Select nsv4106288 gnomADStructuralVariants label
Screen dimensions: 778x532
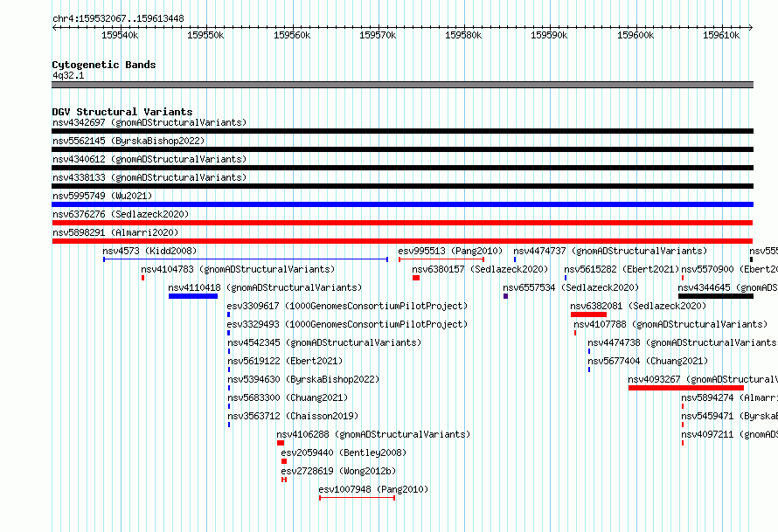tap(373, 434)
